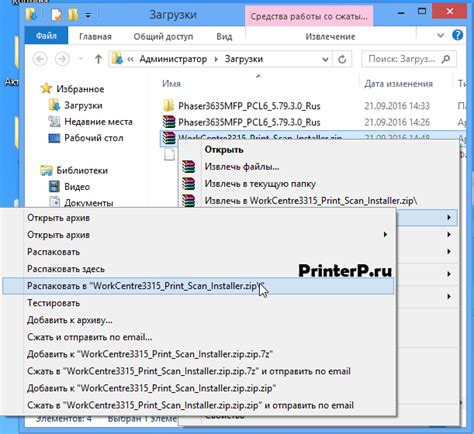Refresh the Загрузки folder
Image resolution: width=474 pixels, height=434 pixels.
click(342, 60)
